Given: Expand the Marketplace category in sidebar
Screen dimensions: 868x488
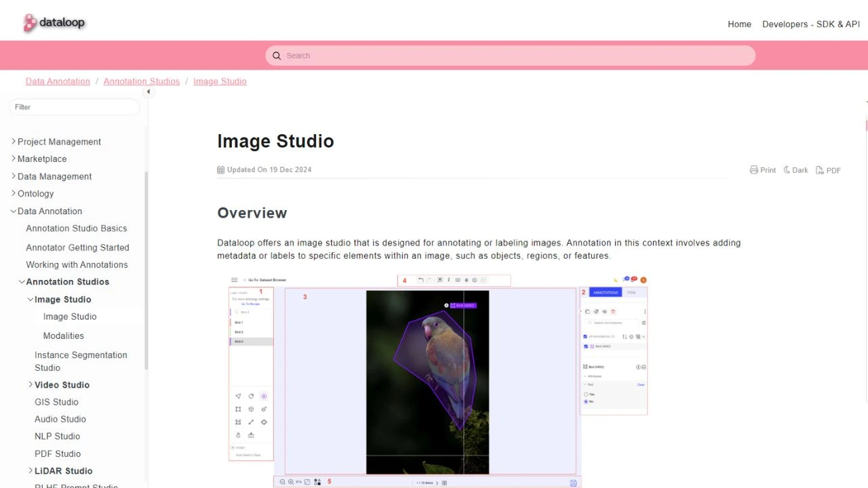Looking at the screenshot, I should [14, 159].
